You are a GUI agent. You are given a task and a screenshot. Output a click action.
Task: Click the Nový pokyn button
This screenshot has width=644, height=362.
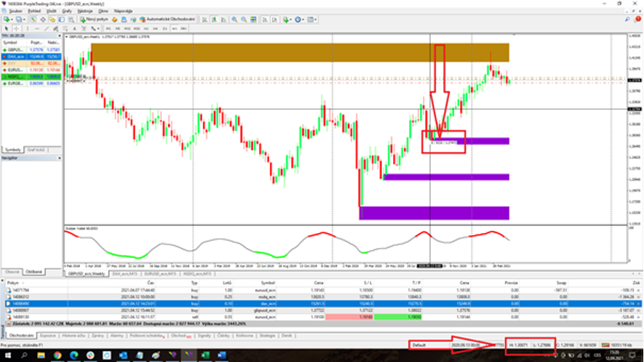tap(94, 19)
